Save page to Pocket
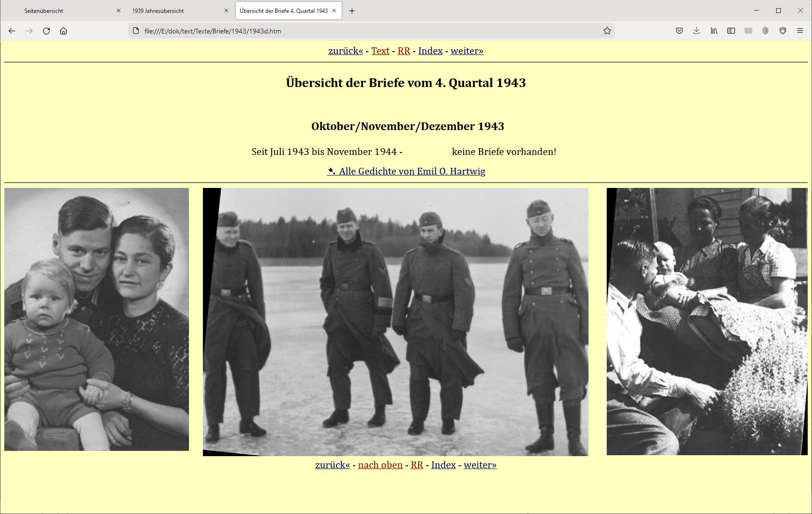 (x=679, y=31)
